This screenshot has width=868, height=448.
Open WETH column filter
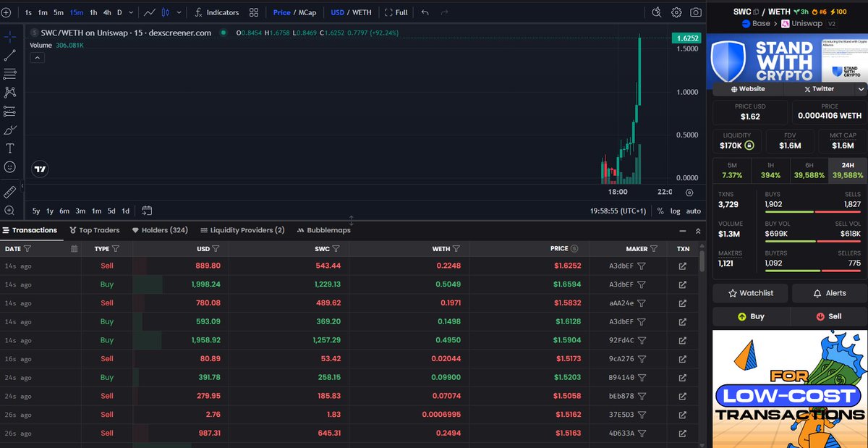(x=458, y=248)
